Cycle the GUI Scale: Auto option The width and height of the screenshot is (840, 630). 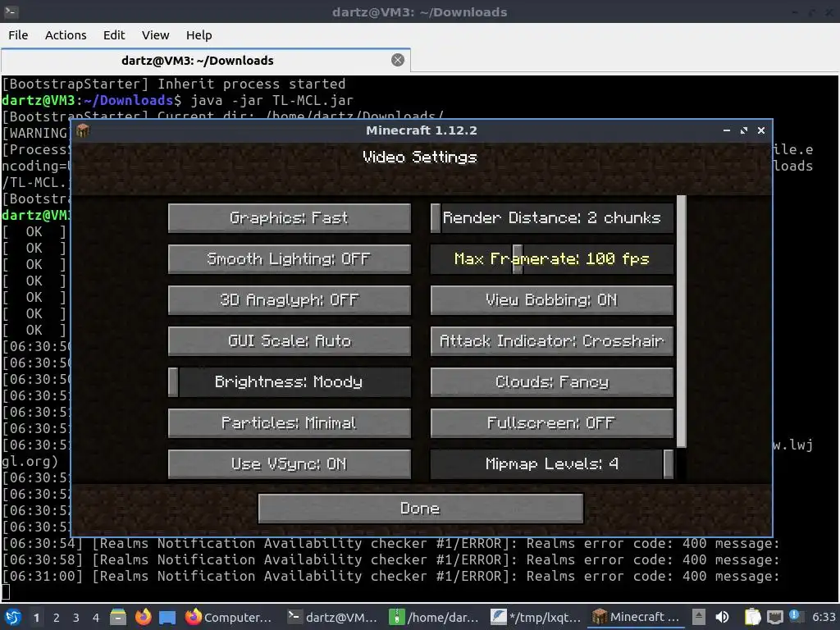290,341
